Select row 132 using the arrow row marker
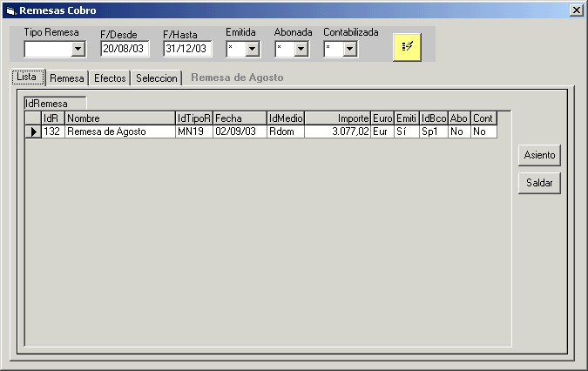The height and width of the screenshot is (371, 588). coord(33,132)
